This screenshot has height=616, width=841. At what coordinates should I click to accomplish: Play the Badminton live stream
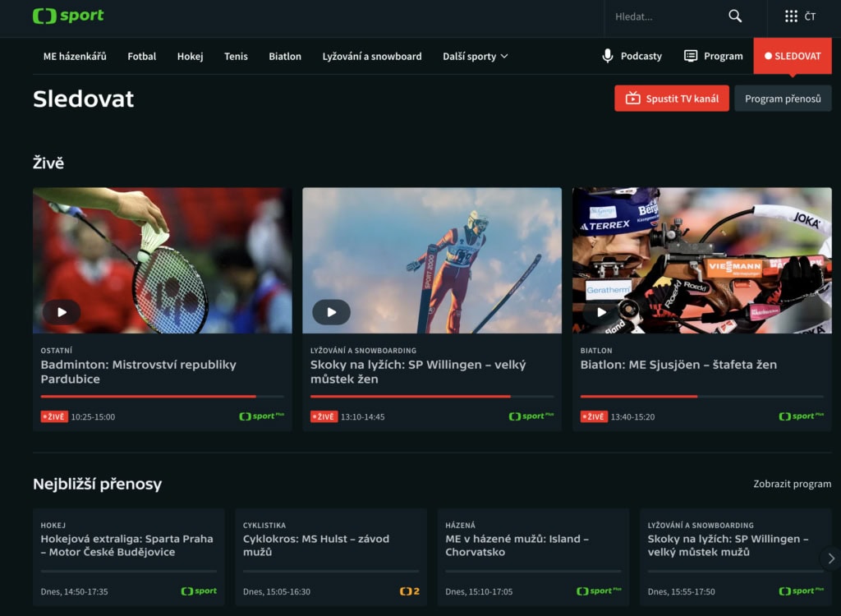tap(62, 312)
